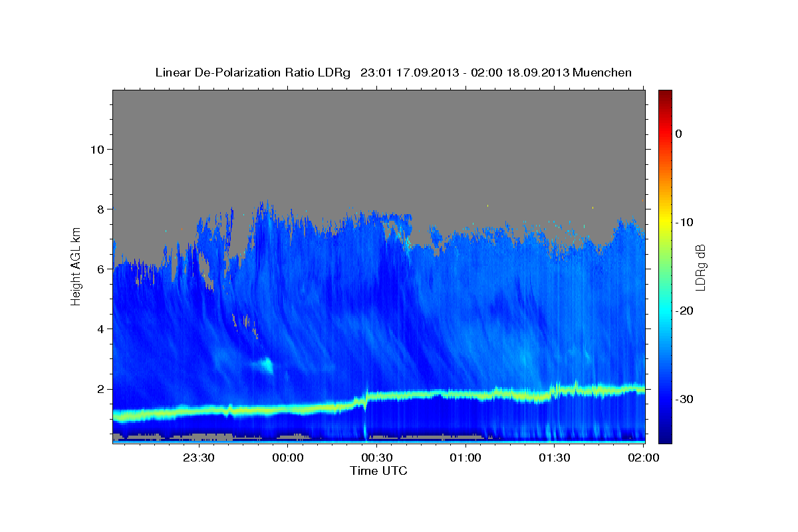798x532 pixels.
Task: Click the colorbar value '0'
Action: tap(679, 134)
